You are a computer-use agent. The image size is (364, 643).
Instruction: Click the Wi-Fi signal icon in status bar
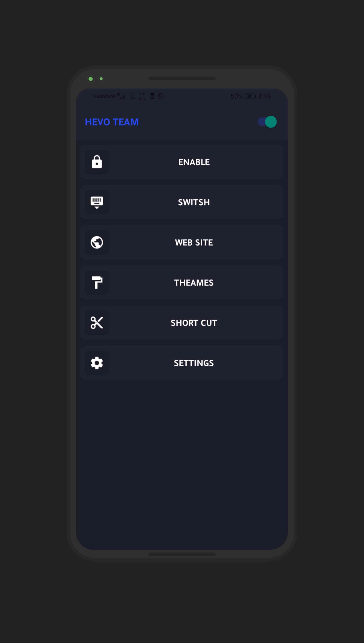pyautogui.click(x=132, y=96)
